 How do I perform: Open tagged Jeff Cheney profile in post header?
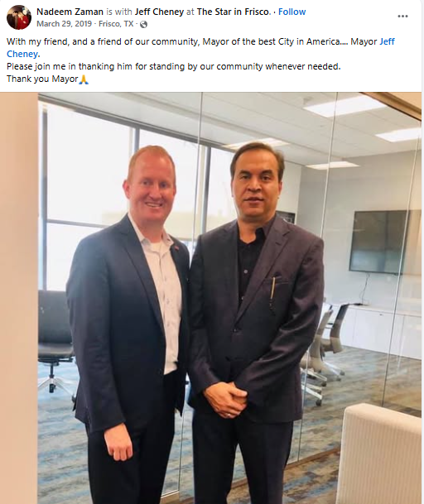pyautogui.click(x=159, y=12)
